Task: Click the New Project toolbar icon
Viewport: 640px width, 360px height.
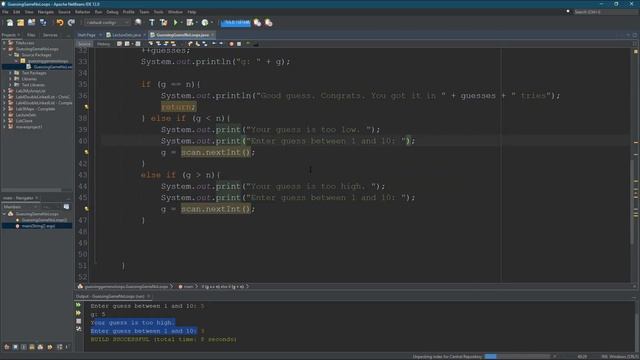Action: click(x=20, y=22)
